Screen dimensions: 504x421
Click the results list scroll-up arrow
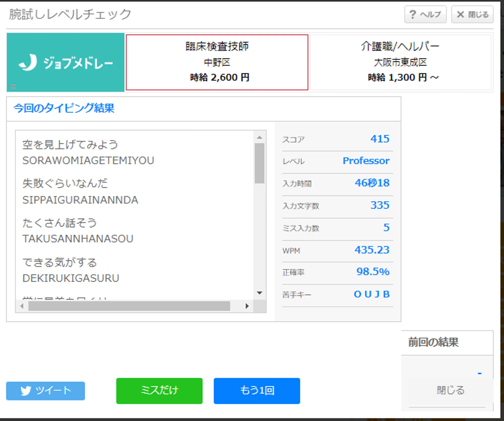pos(260,137)
